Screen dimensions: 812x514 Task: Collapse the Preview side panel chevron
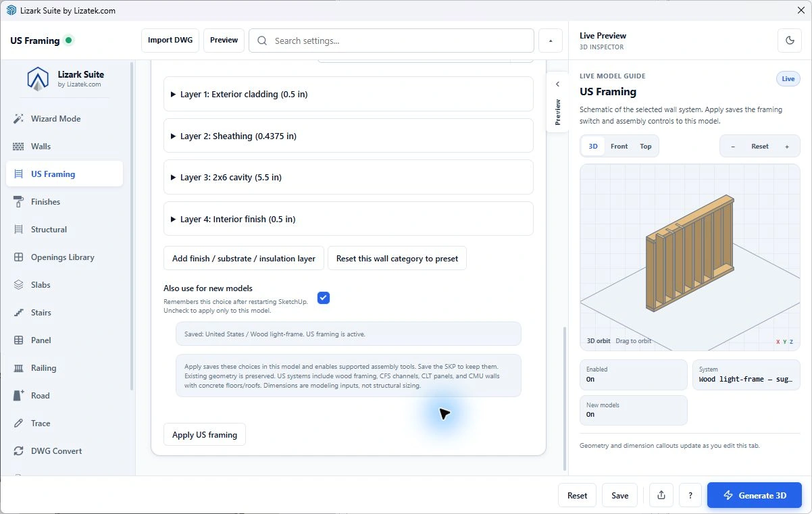point(557,84)
